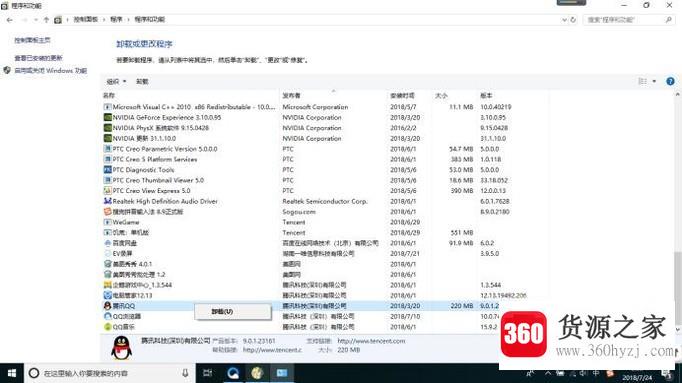Click Uninstall button in the toolbar

tap(142, 81)
